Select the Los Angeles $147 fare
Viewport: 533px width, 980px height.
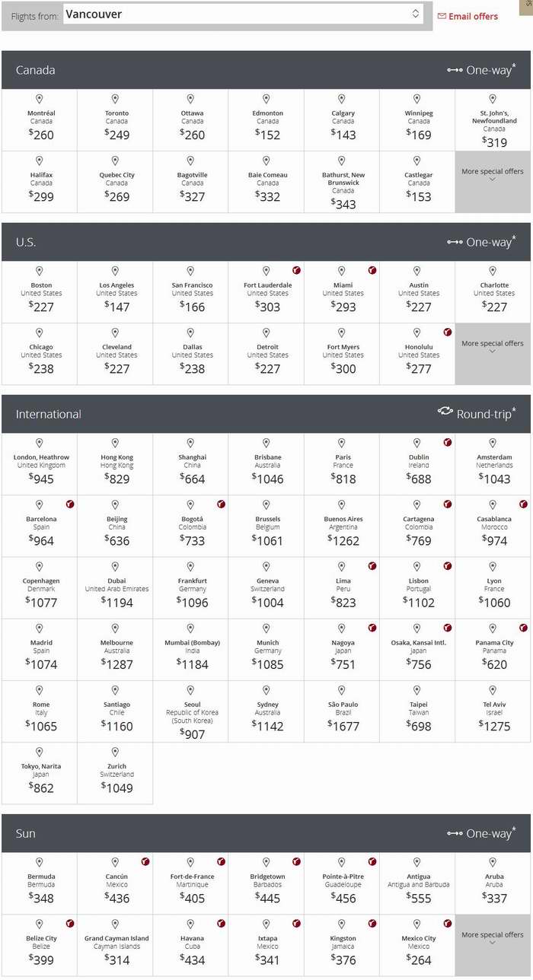coord(116,292)
